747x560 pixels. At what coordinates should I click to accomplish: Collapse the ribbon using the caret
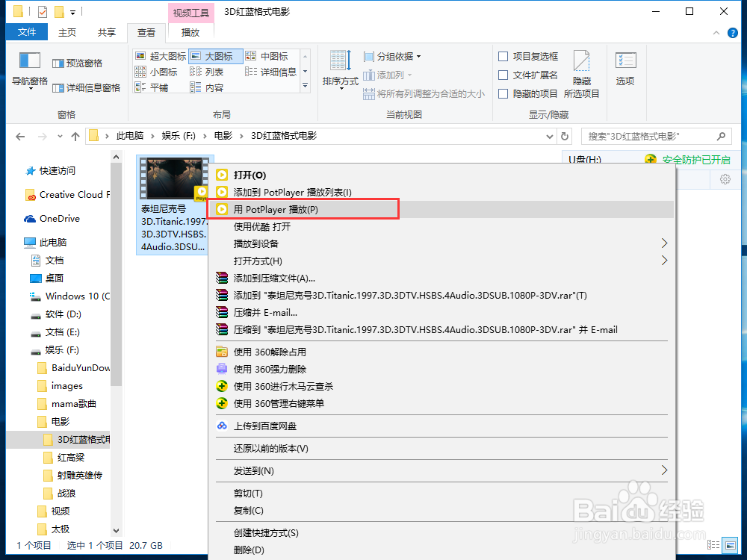(x=716, y=33)
